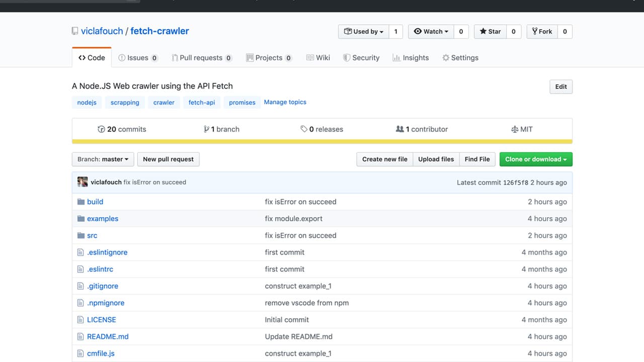Expand the Clone or download menu

tap(535, 159)
